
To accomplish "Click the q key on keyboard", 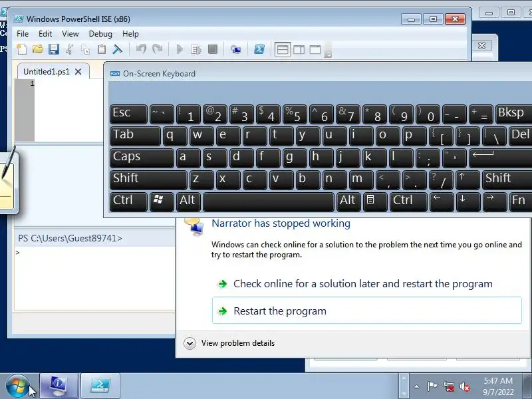I will pos(175,136).
